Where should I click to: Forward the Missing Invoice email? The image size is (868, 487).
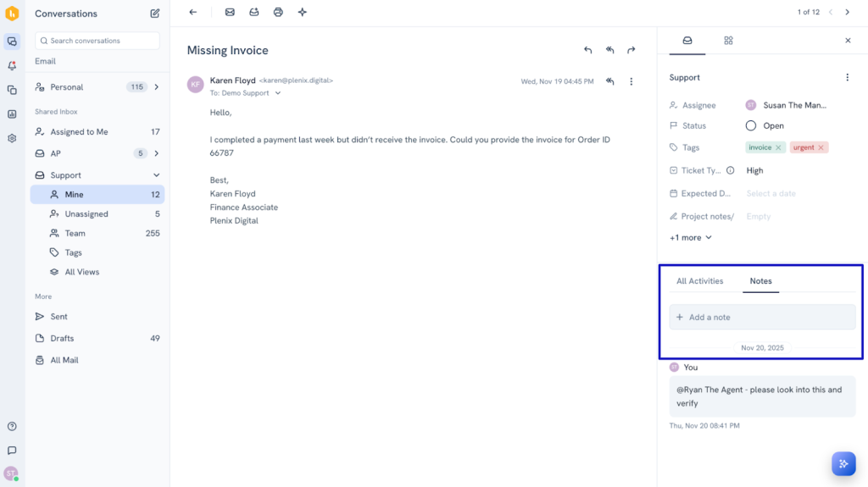[631, 50]
